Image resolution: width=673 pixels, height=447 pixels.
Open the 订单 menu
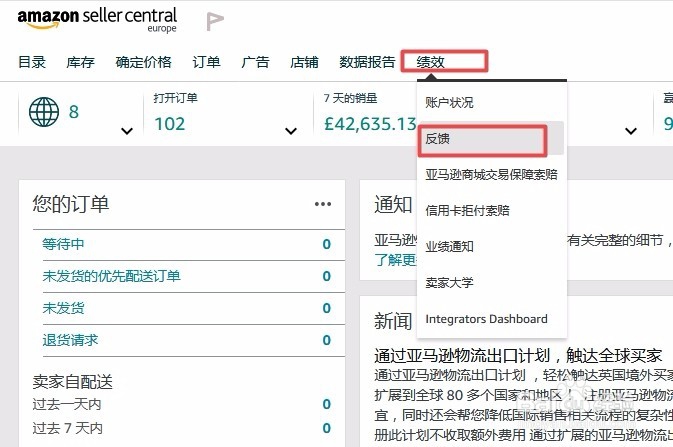coord(206,62)
